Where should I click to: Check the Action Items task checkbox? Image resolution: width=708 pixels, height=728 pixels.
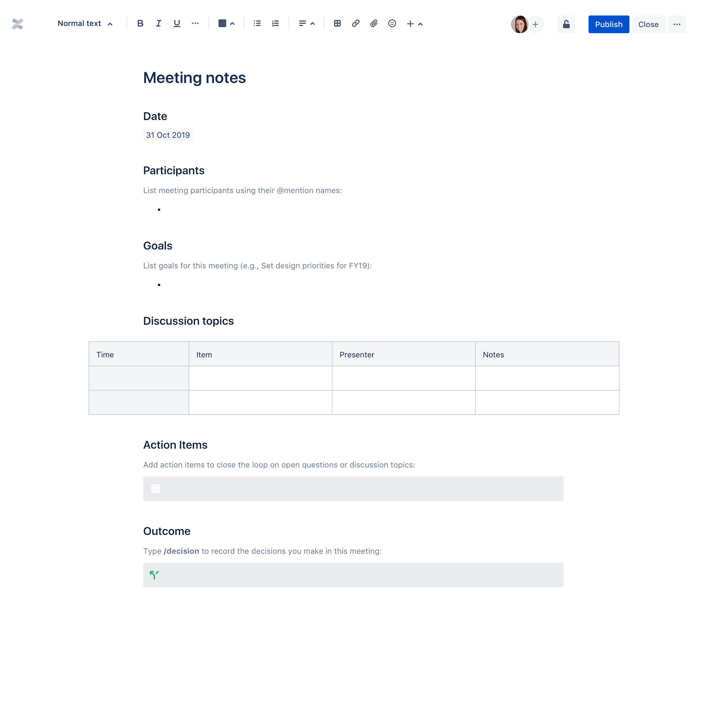click(155, 488)
